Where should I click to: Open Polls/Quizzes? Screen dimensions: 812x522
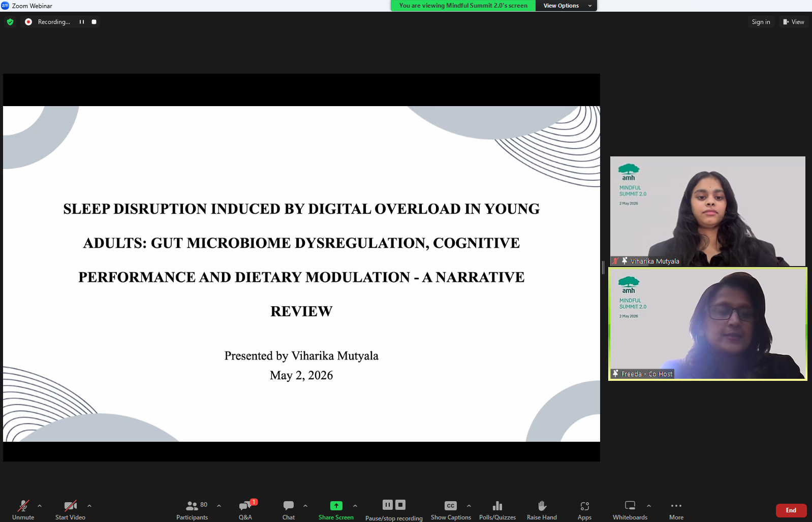pyautogui.click(x=497, y=510)
